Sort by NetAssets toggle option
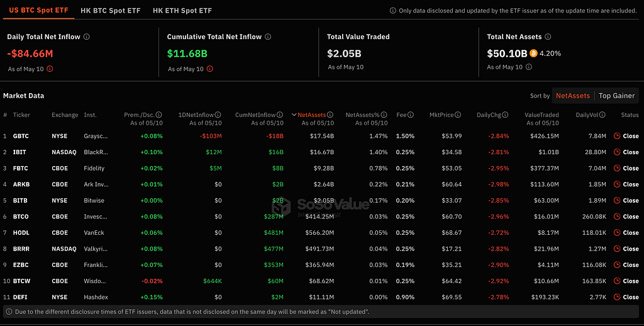Screen dimensions: 644x326 coord(573,96)
